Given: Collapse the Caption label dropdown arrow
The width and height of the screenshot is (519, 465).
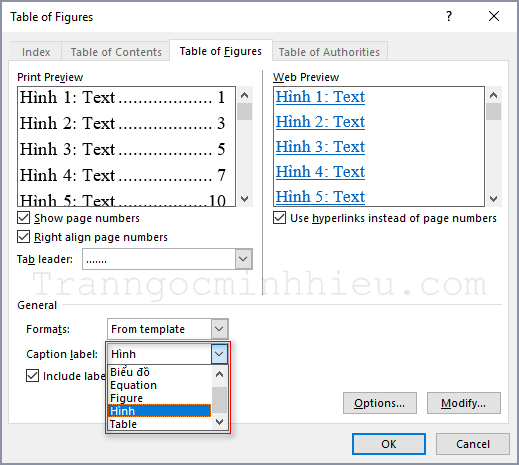Looking at the screenshot, I should coord(219,354).
